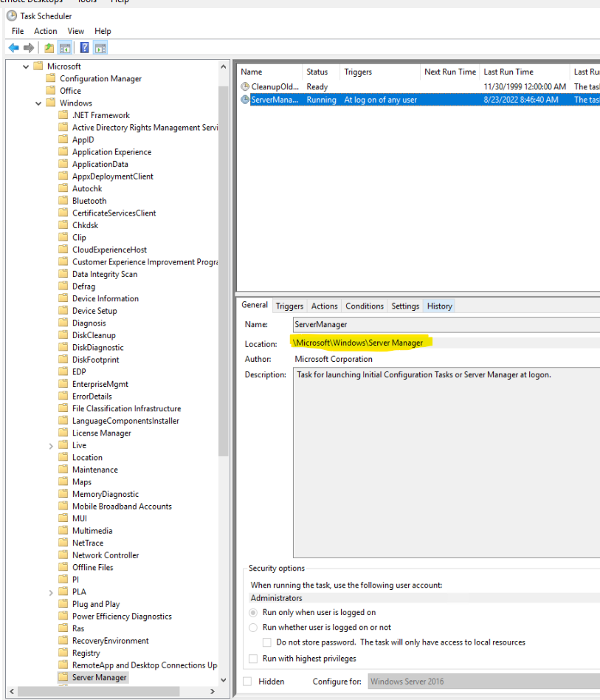
Task: Select the MemoryDiagnostic folder
Action: [x=106, y=494]
